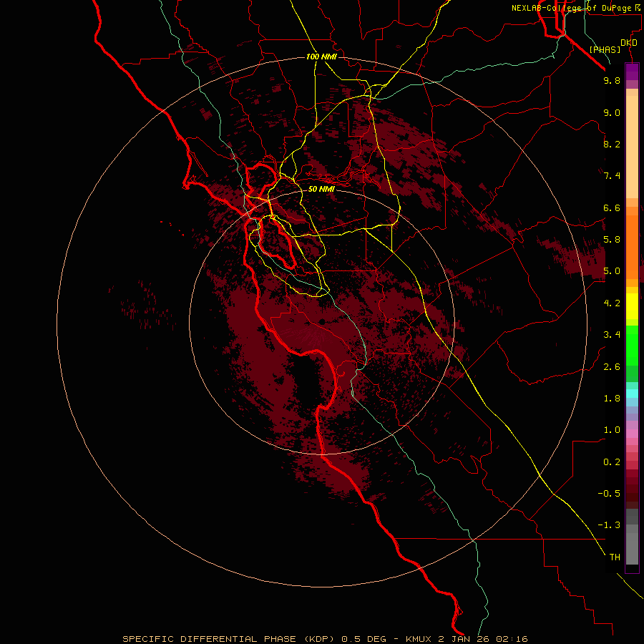Click the 8.2 value on the scale

pos(612,144)
